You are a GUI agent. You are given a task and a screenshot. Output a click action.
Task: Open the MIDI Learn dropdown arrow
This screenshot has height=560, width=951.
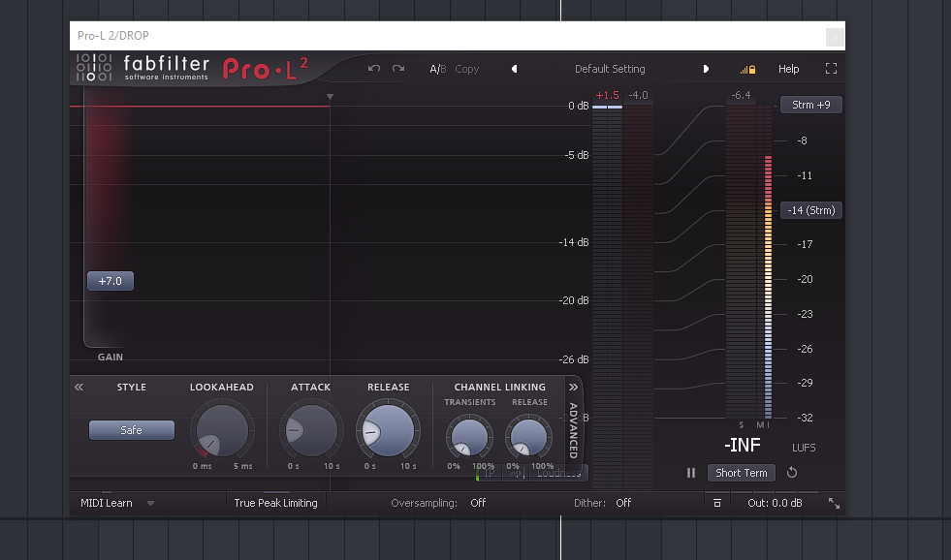tap(152, 503)
